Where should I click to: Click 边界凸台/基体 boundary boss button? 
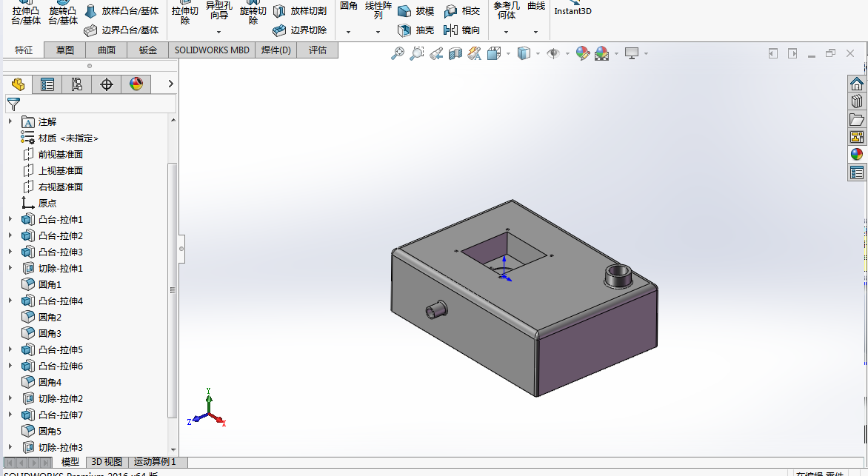(121, 30)
